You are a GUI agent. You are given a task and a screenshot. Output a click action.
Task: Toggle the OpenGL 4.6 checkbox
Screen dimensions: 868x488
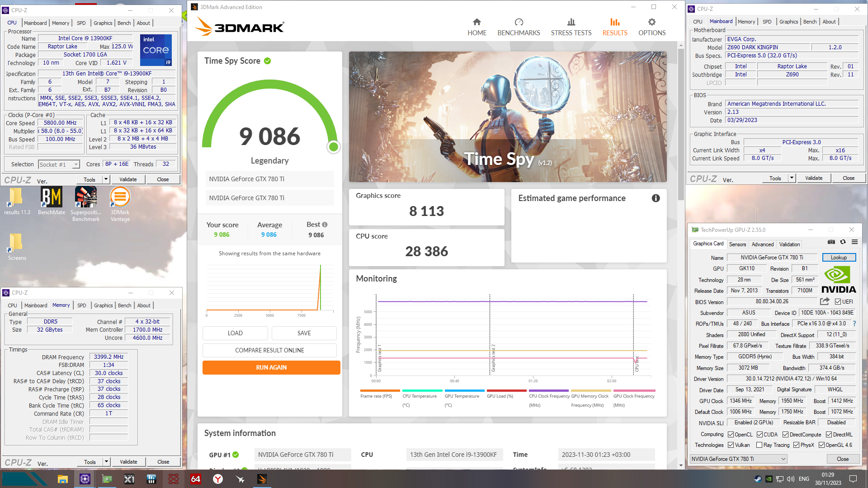(x=821, y=445)
